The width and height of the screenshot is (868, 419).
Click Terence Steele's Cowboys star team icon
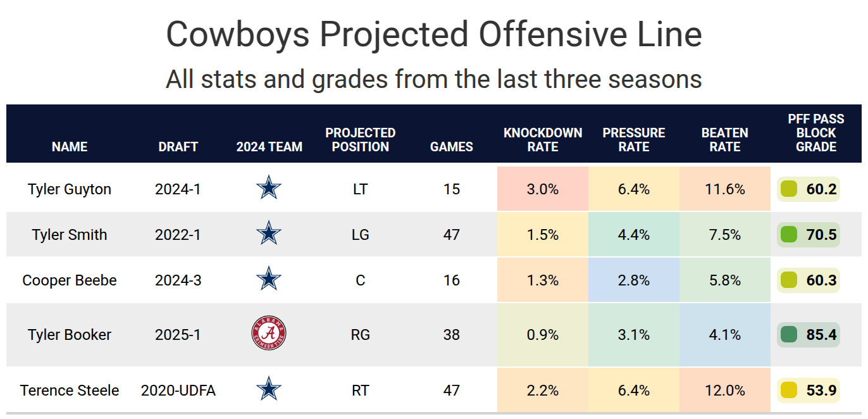(x=269, y=390)
